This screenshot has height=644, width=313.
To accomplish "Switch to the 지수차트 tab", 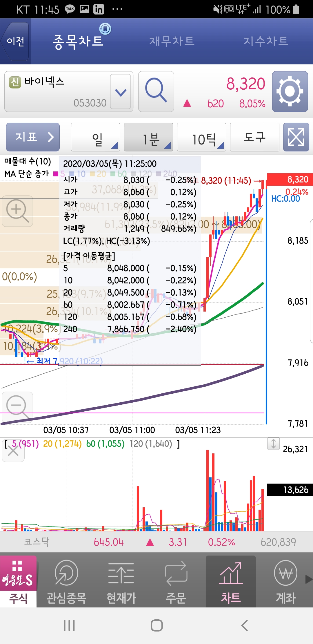I will click(266, 41).
